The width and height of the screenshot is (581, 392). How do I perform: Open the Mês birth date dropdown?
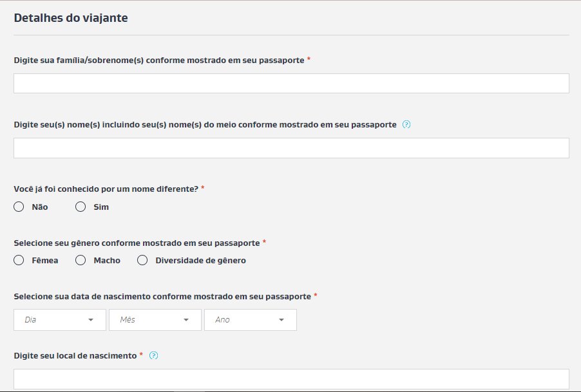pyautogui.click(x=155, y=320)
